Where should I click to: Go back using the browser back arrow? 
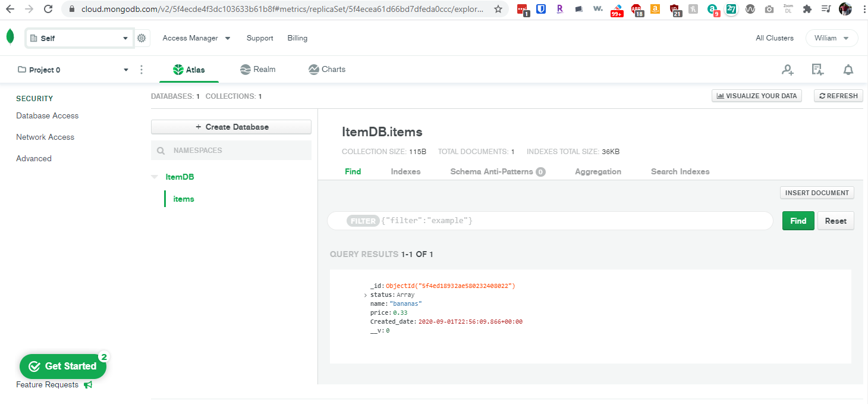[10, 9]
